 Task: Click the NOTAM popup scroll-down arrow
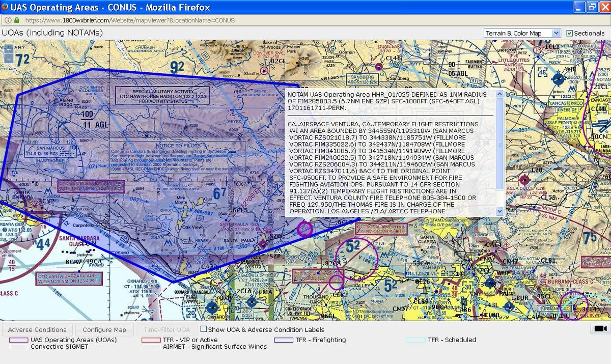[x=499, y=211]
